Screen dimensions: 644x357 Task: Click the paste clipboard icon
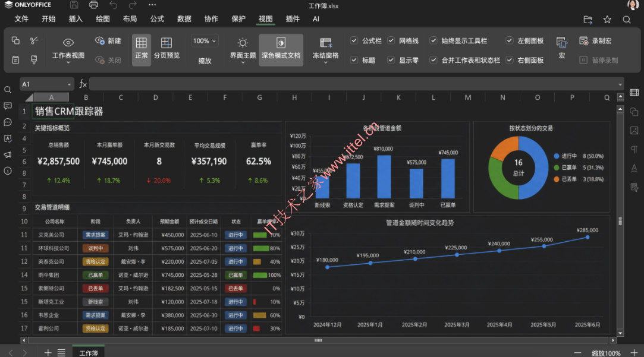point(15,60)
